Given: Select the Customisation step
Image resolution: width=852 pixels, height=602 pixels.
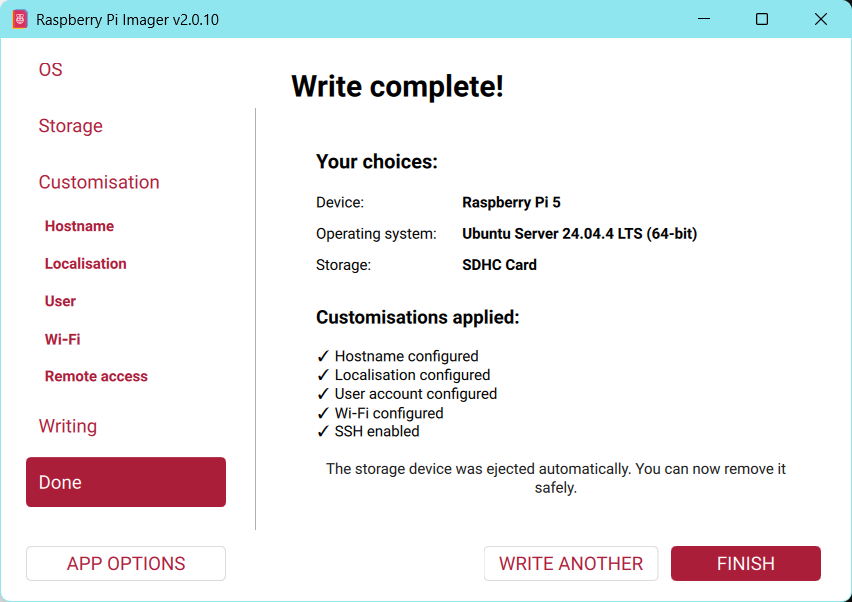Looking at the screenshot, I should [x=99, y=182].
